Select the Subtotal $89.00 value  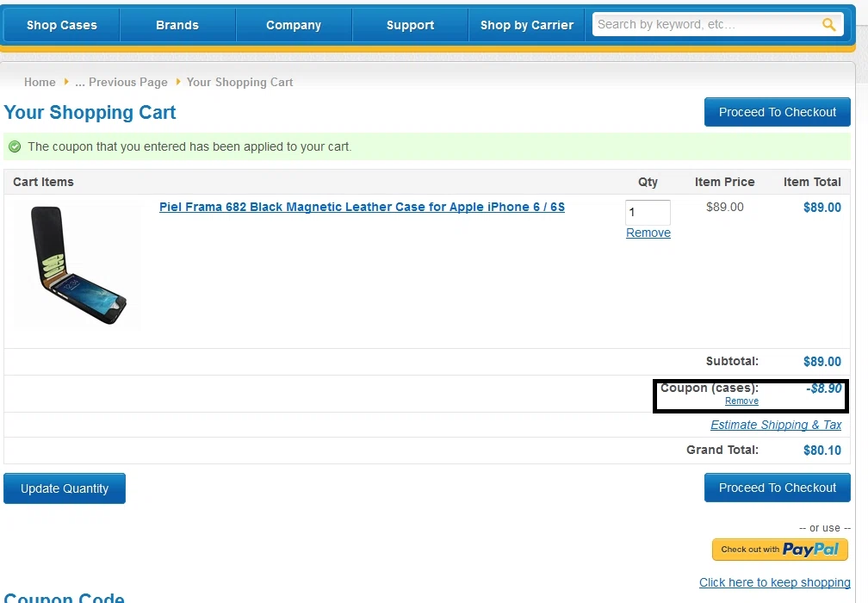point(822,362)
